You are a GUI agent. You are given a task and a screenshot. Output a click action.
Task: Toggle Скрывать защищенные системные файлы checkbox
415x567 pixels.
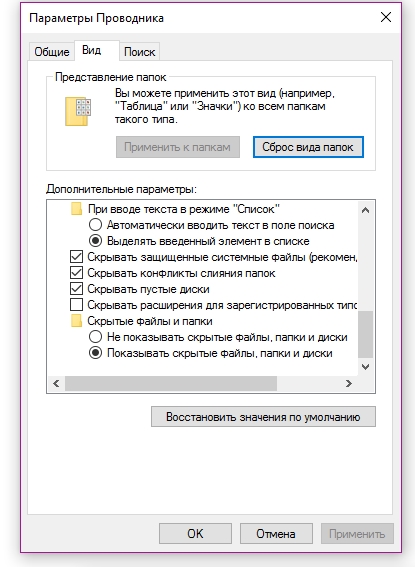[x=76, y=257]
